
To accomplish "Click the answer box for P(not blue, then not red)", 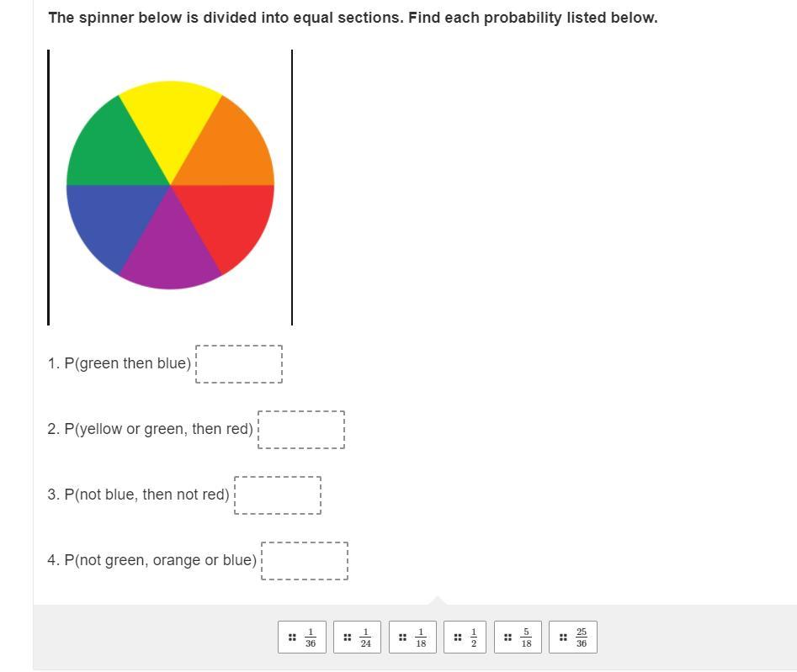I will (x=278, y=495).
